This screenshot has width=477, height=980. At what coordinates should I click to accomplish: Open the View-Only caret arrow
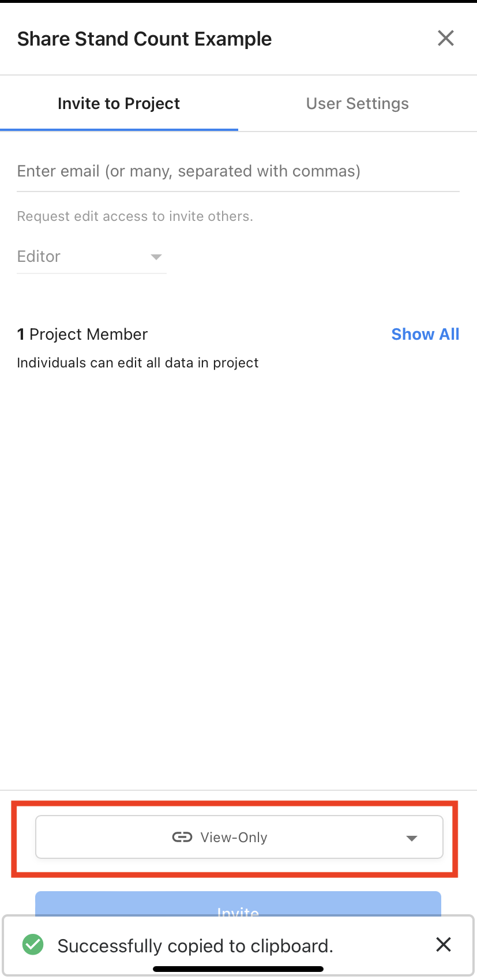click(x=411, y=838)
